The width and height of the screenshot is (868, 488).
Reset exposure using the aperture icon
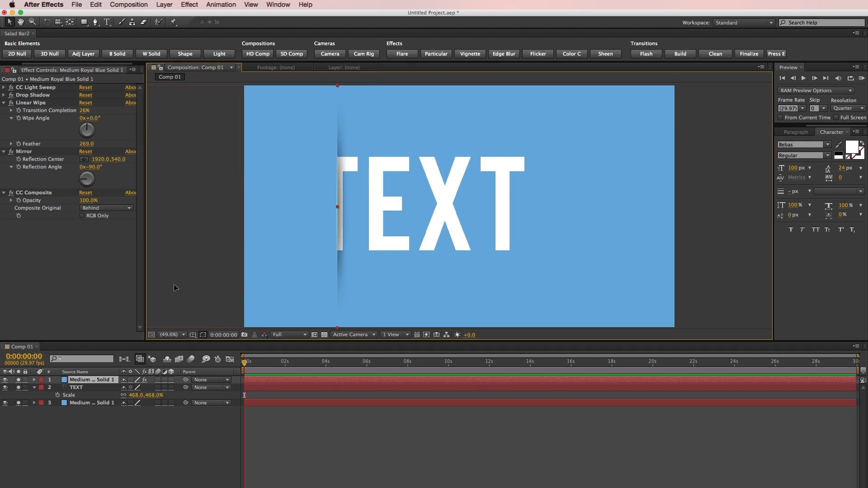click(x=458, y=335)
